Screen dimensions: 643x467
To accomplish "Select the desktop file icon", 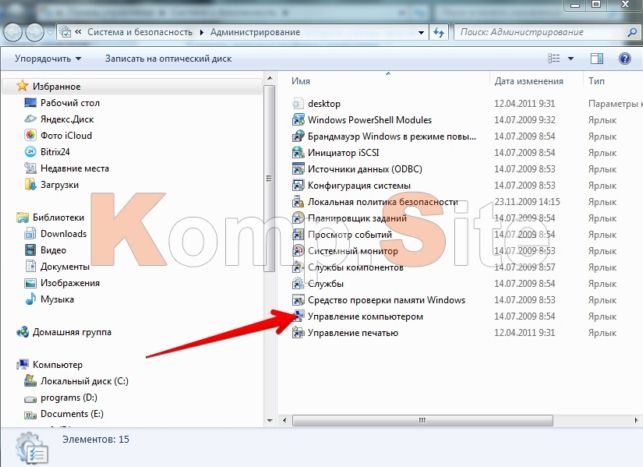I will click(298, 103).
